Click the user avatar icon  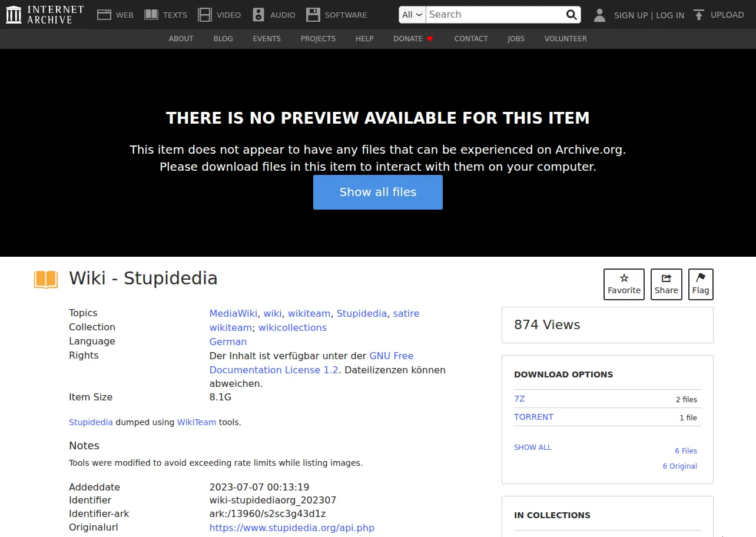tap(599, 15)
